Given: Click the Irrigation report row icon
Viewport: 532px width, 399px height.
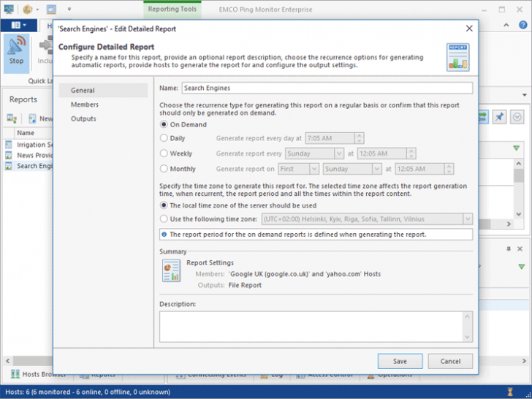Looking at the screenshot, I should click(9, 145).
